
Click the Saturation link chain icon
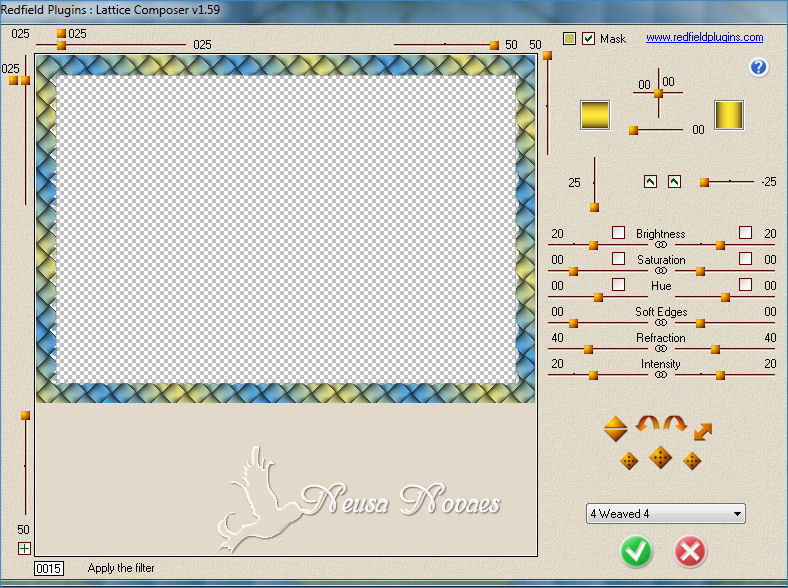pos(661,271)
